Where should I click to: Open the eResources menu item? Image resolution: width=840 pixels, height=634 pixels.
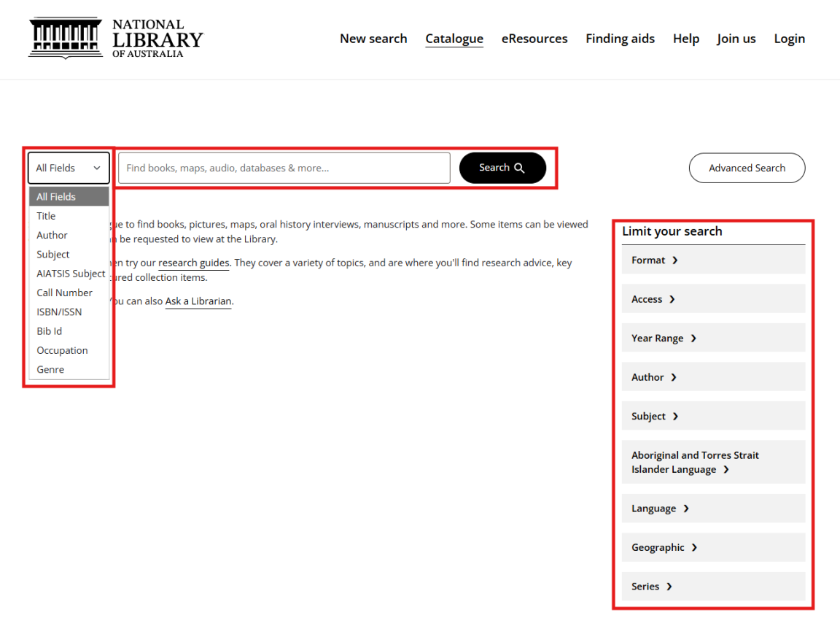tap(534, 38)
